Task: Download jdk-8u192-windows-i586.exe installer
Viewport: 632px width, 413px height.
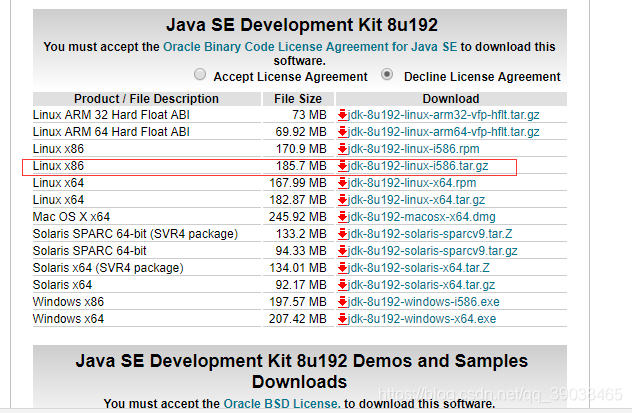Action: 424,302
